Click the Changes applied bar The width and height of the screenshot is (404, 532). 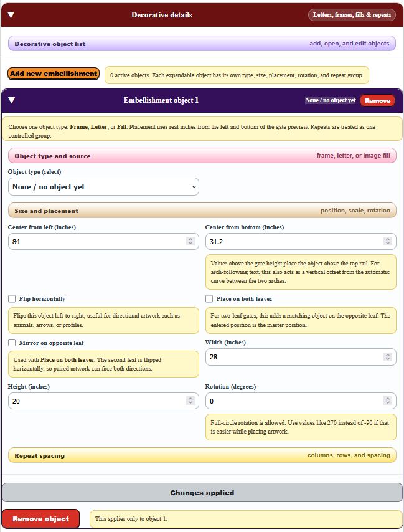[x=202, y=493]
